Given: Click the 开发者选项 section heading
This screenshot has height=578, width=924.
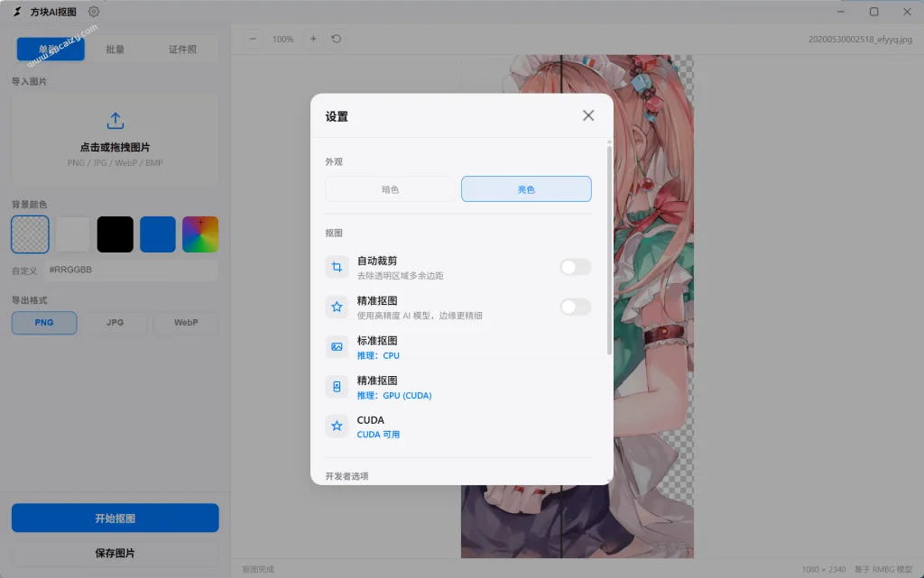Looking at the screenshot, I should coord(347,476).
